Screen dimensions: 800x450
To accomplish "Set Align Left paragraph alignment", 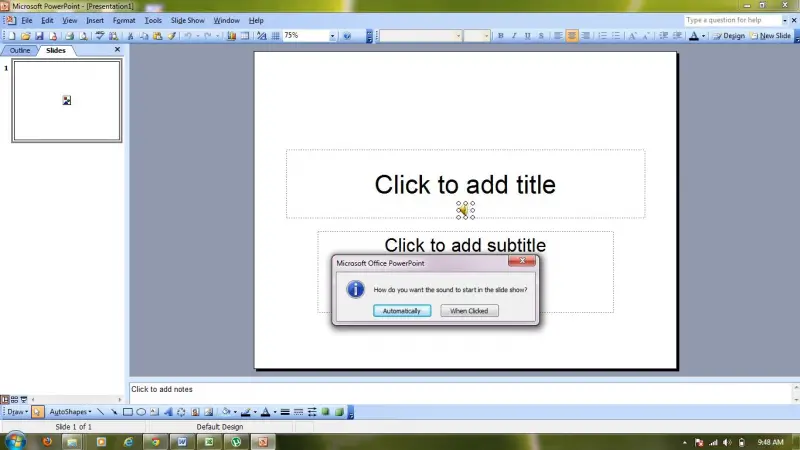I will [558, 36].
